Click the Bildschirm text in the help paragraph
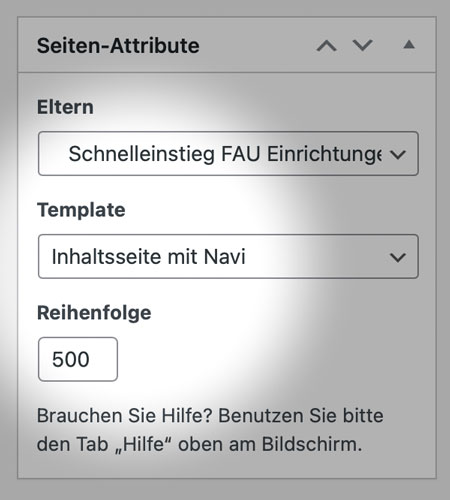This screenshot has width=450, height=500. [x=312, y=444]
